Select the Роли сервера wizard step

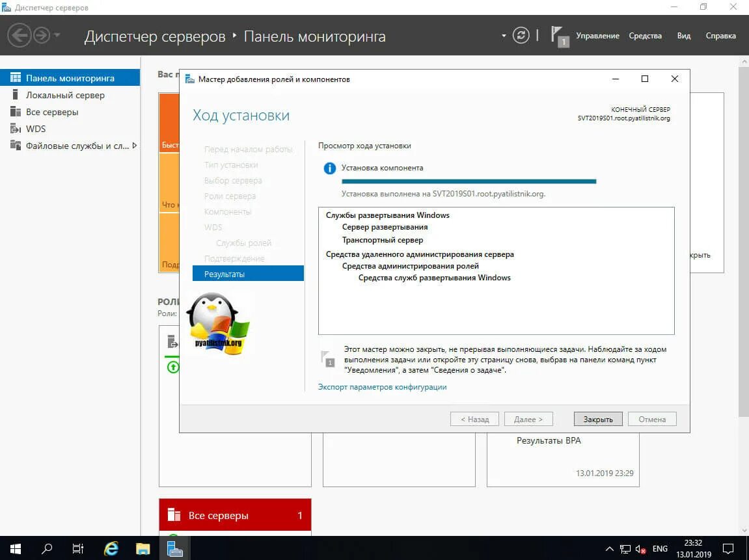[x=230, y=196]
